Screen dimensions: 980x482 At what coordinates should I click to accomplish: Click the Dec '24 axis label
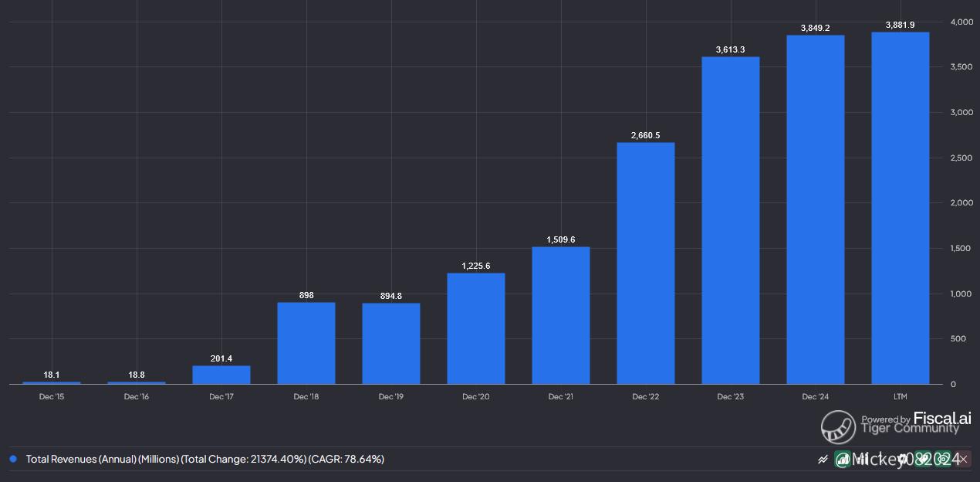tap(816, 397)
